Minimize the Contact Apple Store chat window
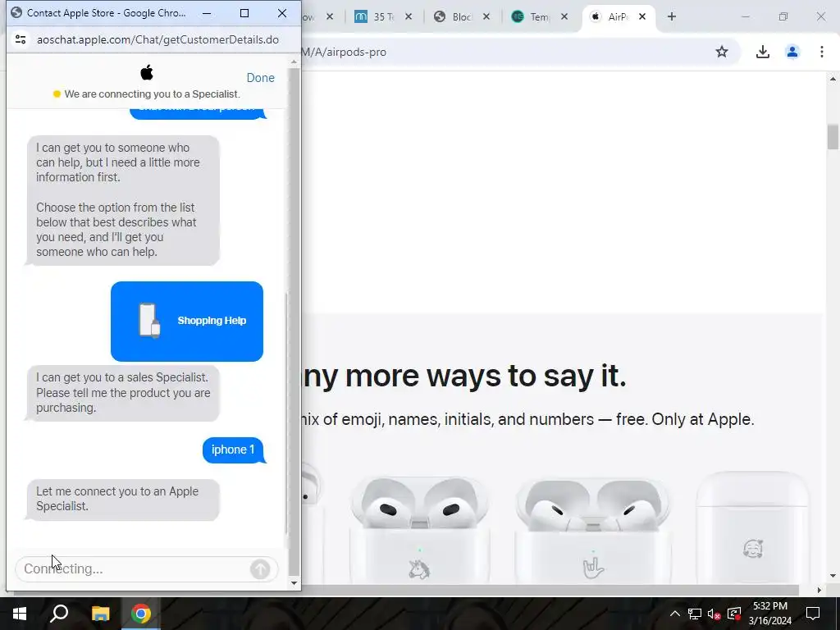 click(x=207, y=13)
